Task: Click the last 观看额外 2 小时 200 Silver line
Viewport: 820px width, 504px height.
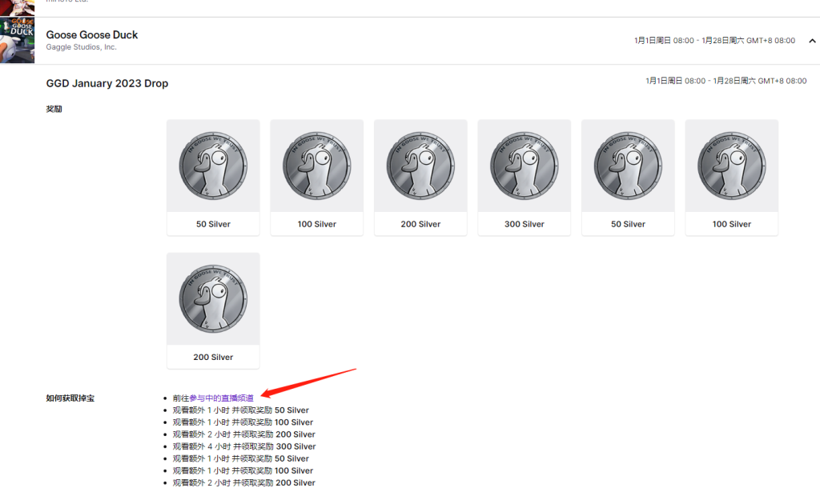Action: (244, 482)
